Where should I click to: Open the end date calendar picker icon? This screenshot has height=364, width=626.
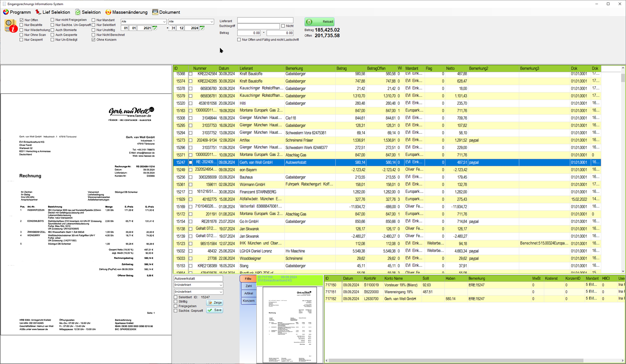[202, 28]
